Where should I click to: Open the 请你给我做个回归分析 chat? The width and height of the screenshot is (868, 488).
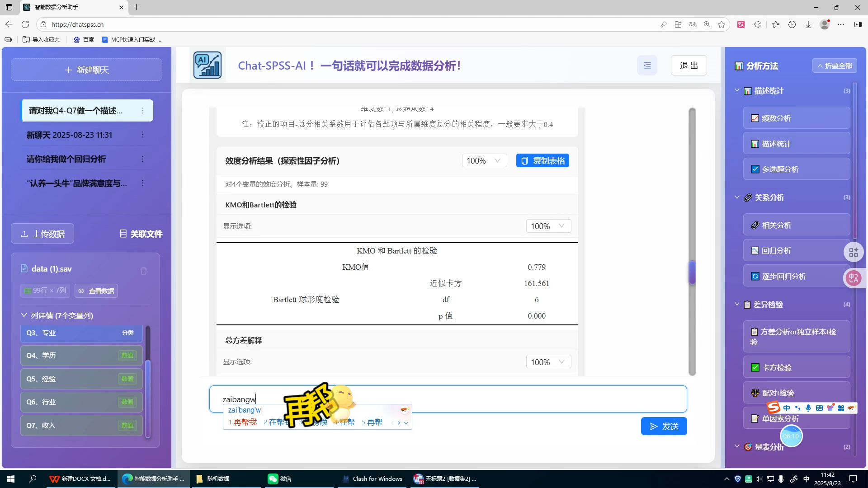66,159
